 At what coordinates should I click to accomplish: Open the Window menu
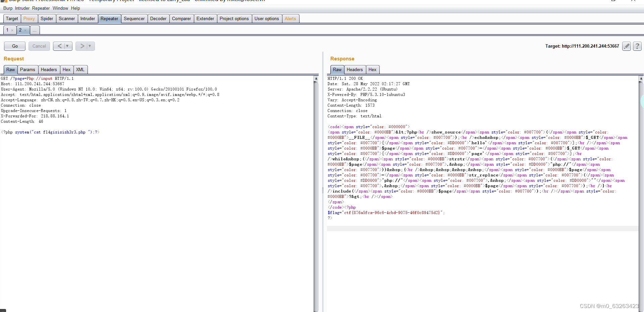(x=60, y=8)
